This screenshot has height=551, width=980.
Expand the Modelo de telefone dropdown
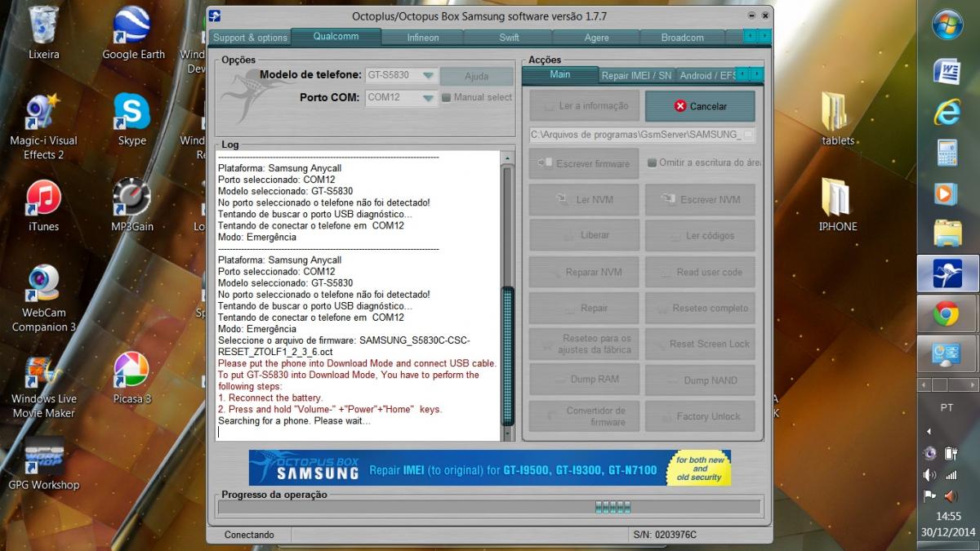point(427,75)
